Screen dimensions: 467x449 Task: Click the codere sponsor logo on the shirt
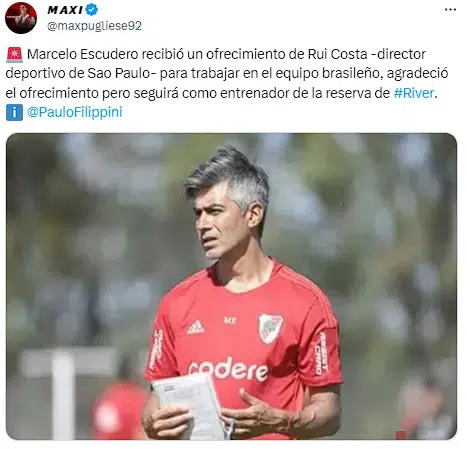tap(228, 369)
